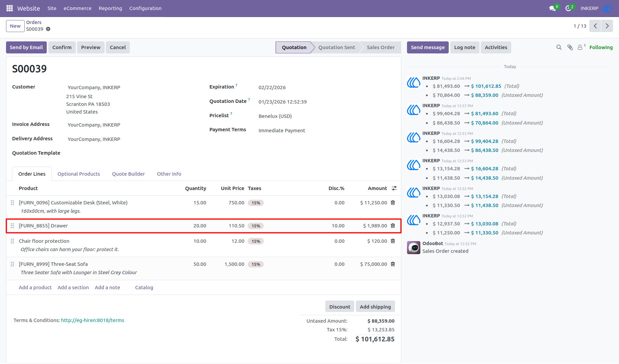The height and width of the screenshot is (364, 619).
Task: Click the user avatar icon in navbar
Action: 608,8
